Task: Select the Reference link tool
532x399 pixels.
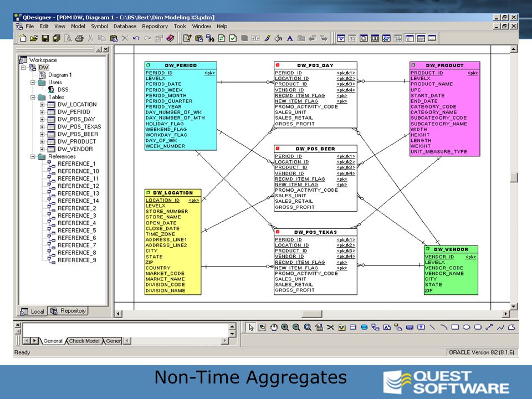Action: coord(376,328)
